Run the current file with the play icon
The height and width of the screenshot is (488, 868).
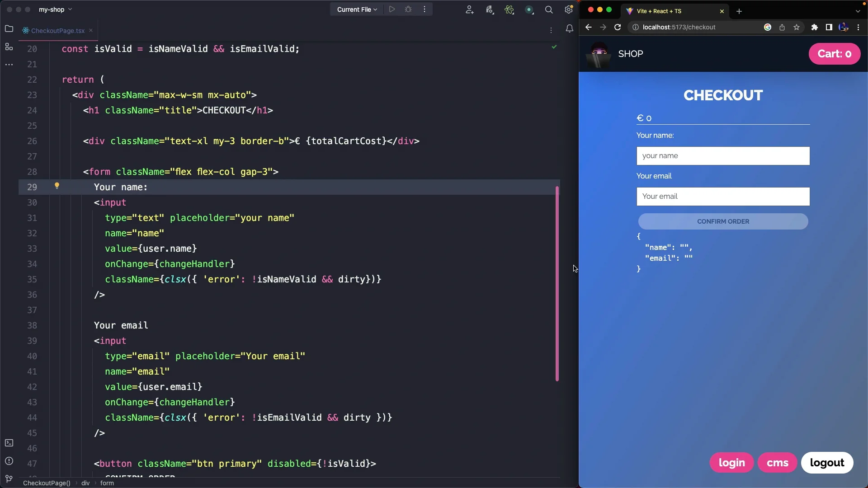coord(392,9)
